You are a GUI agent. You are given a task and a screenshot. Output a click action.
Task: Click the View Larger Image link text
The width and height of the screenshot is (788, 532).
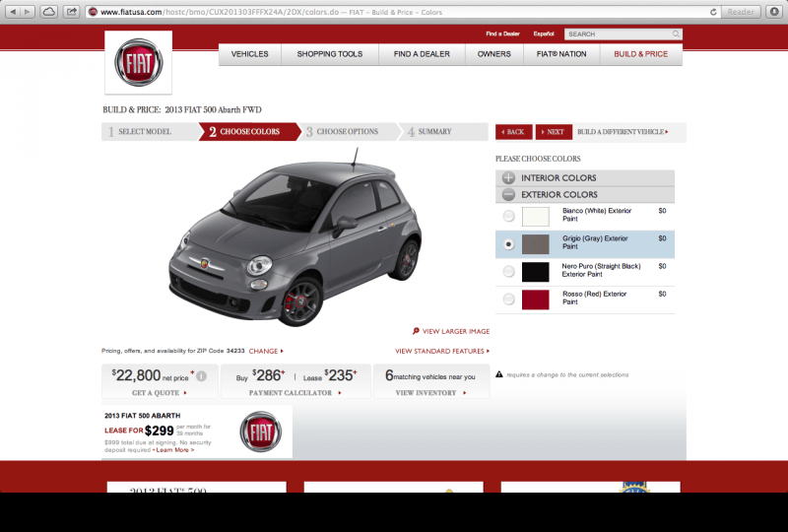click(456, 331)
